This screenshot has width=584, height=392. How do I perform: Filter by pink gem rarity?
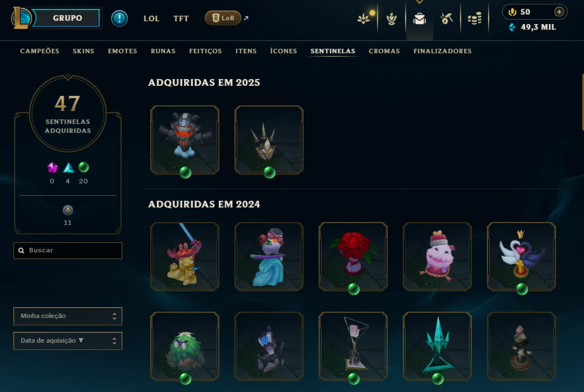point(52,168)
